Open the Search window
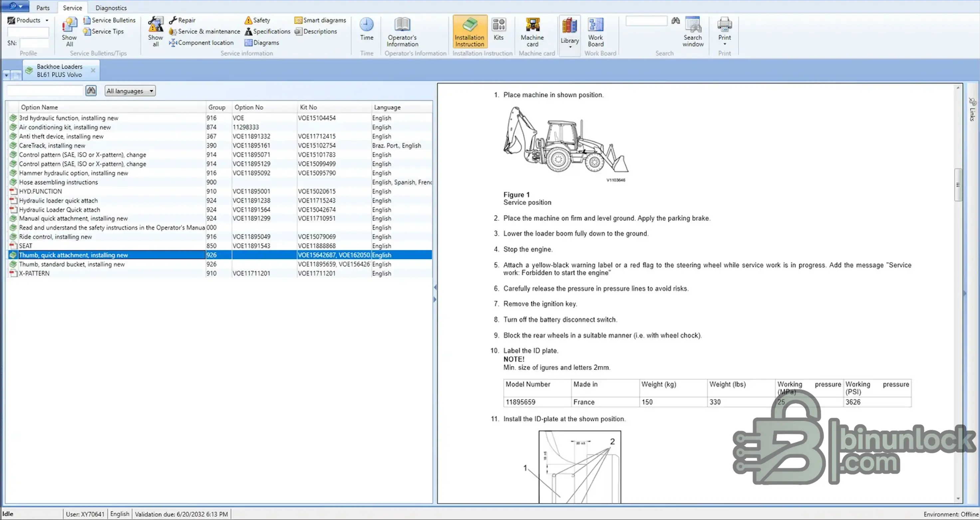The height and width of the screenshot is (520, 980). click(x=693, y=32)
